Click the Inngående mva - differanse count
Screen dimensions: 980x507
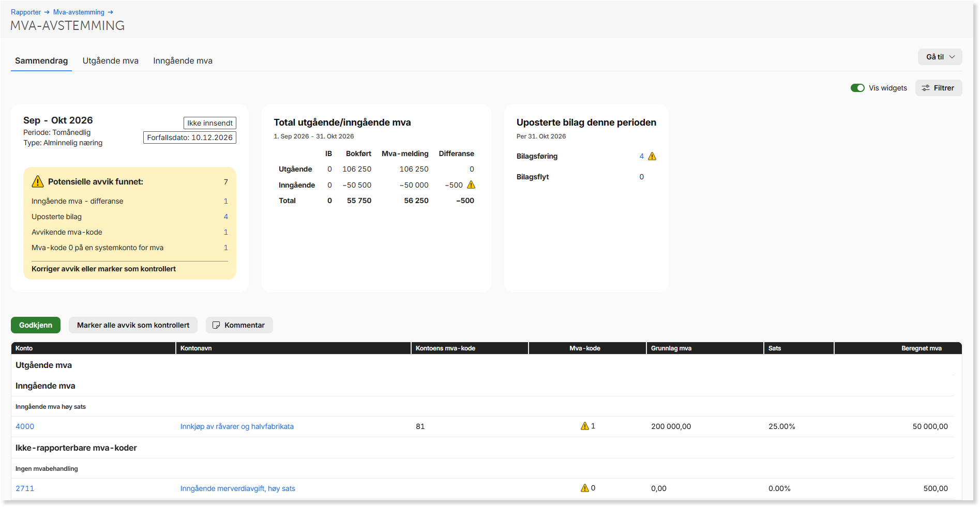(226, 201)
